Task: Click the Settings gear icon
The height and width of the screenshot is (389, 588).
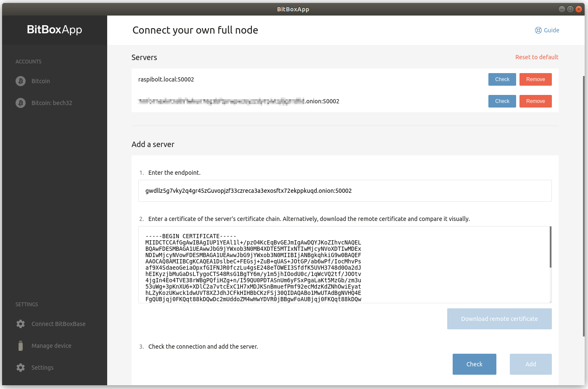Action: 21,368
